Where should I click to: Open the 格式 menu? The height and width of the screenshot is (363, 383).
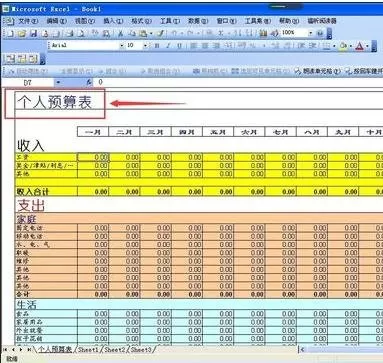(x=141, y=21)
